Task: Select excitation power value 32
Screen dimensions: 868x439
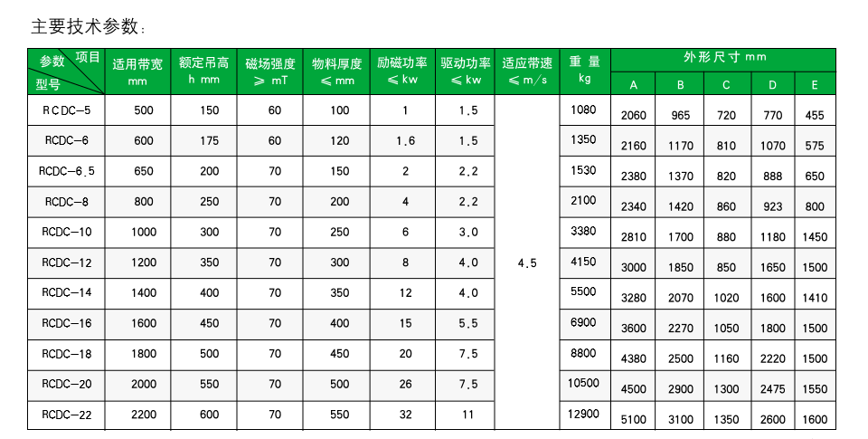Action: 405,414
